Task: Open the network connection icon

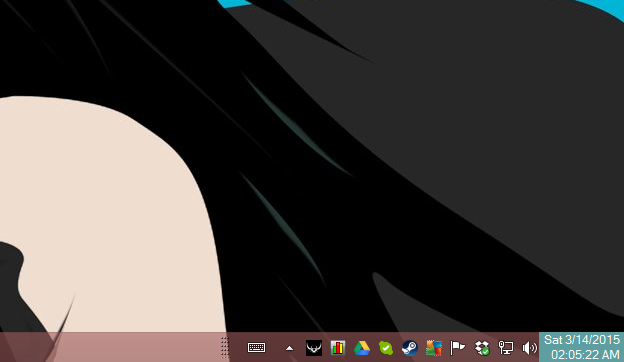Action: tap(505, 348)
